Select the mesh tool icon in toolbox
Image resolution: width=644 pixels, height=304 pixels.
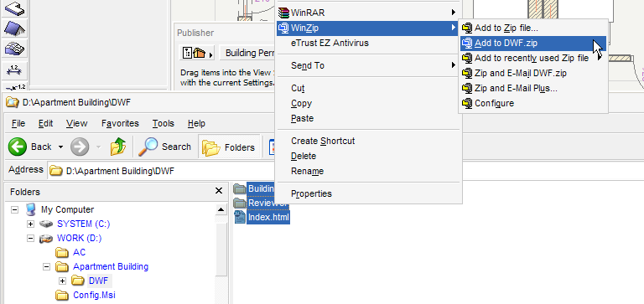[x=15, y=49]
